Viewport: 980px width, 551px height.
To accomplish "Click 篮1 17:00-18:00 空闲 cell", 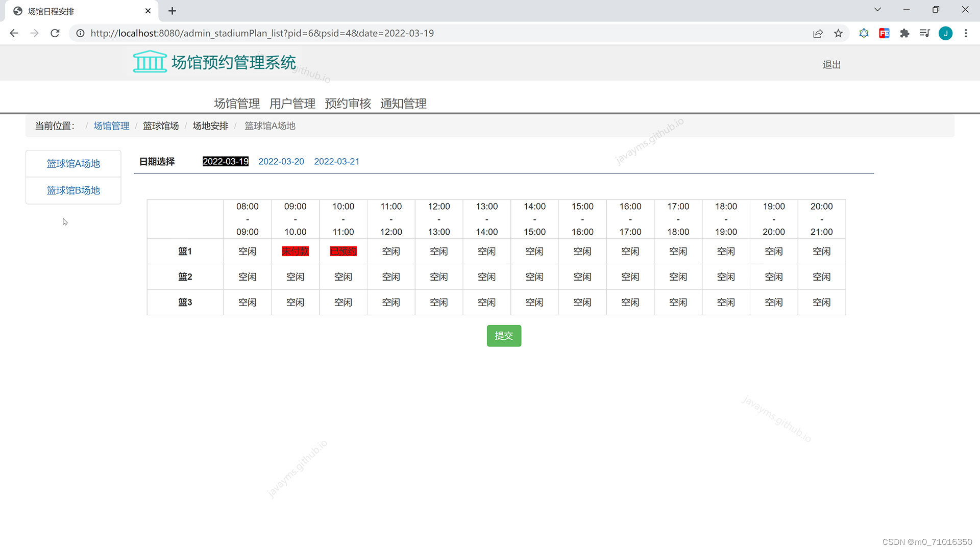I will (x=678, y=252).
